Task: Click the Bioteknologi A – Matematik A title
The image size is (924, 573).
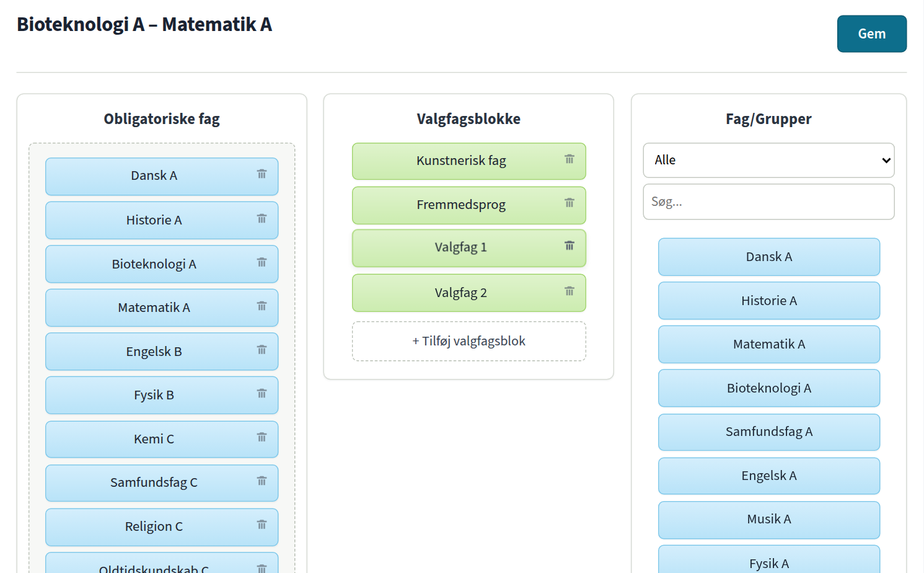Action: [x=144, y=25]
